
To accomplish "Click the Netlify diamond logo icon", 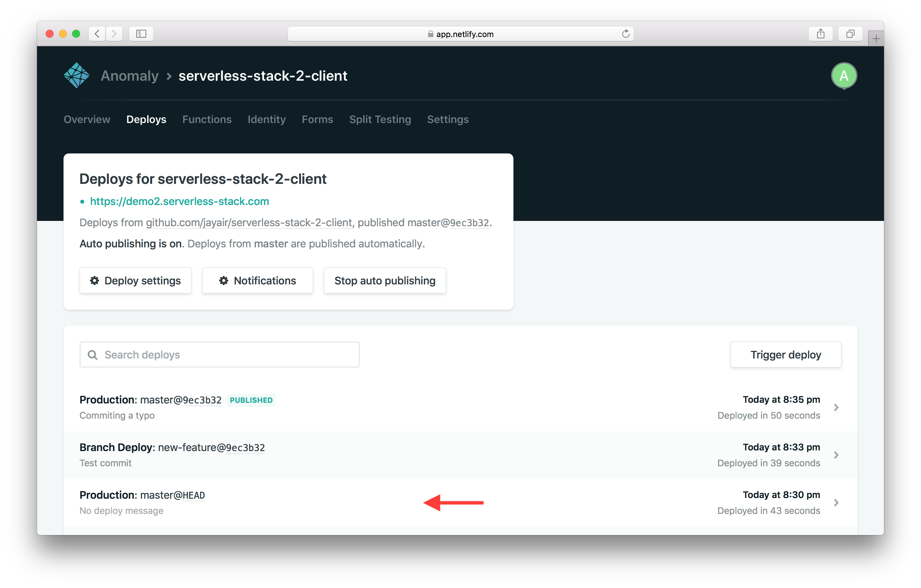I will [76, 76].
